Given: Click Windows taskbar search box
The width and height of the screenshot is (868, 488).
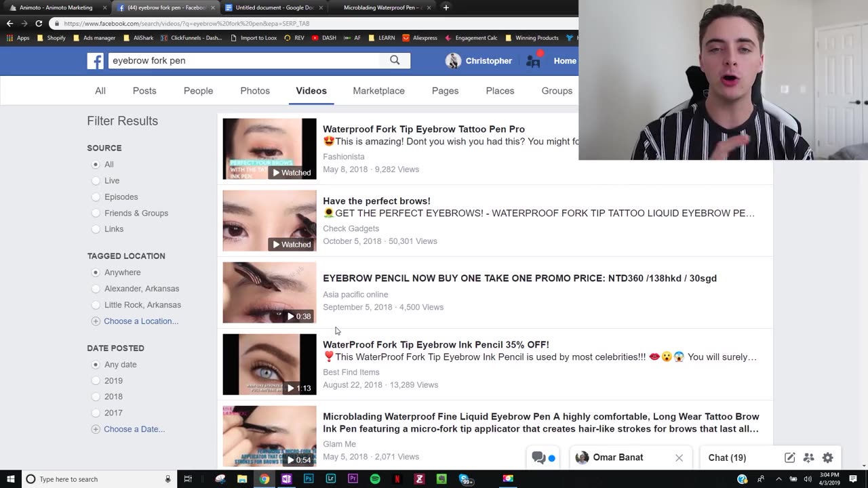Looking at the screenshot, I should pos(98,479).
